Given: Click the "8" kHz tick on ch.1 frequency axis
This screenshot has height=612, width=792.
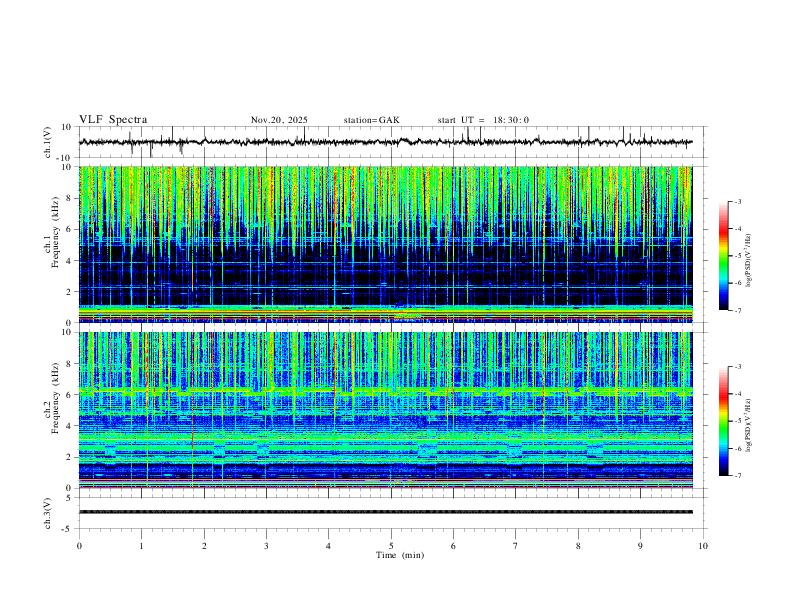Looking at the screenshot, I should 70,198.
